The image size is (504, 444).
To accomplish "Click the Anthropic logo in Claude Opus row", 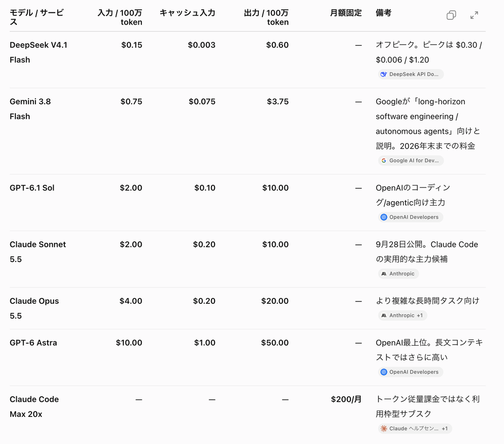I will pyautogui.click(x=384, y=316).
